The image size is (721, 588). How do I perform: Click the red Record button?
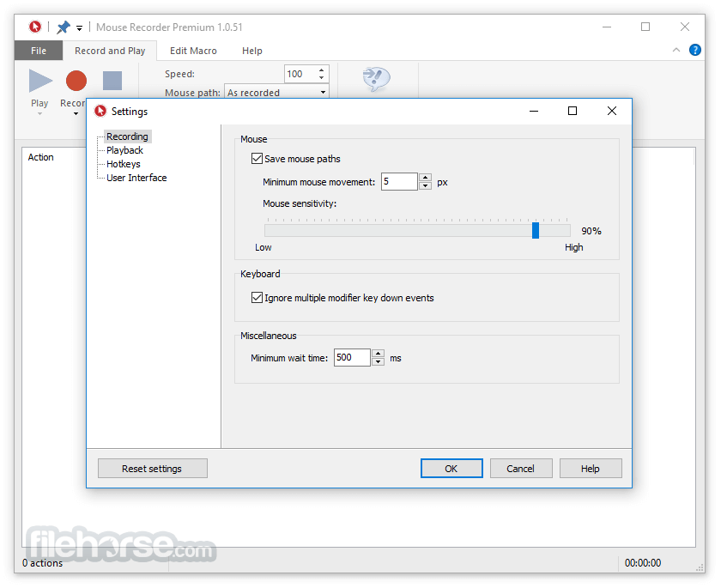pos(76,81)
